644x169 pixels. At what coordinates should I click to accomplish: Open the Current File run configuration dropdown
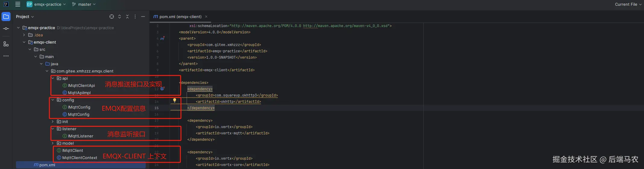point(628,4)
